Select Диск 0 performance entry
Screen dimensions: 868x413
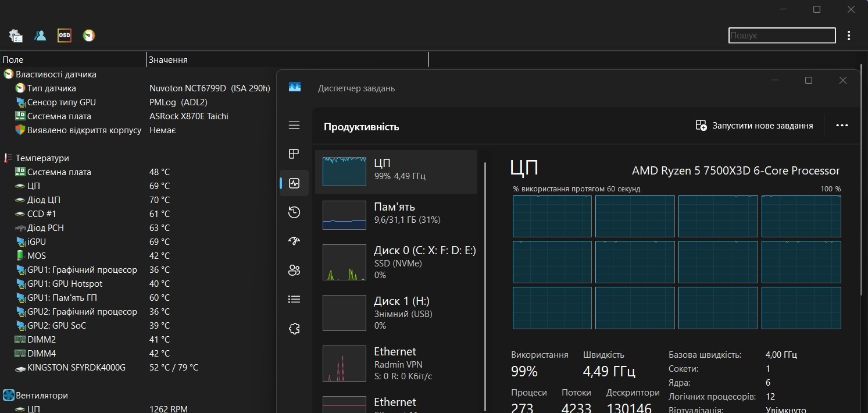click(395, 262)
